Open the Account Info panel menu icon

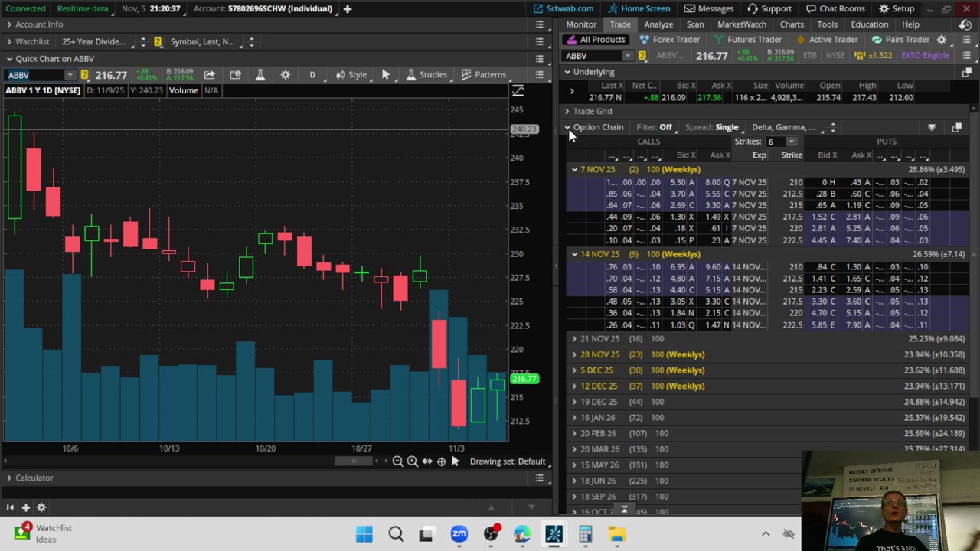pyautogui.click(x=540, y=24)
